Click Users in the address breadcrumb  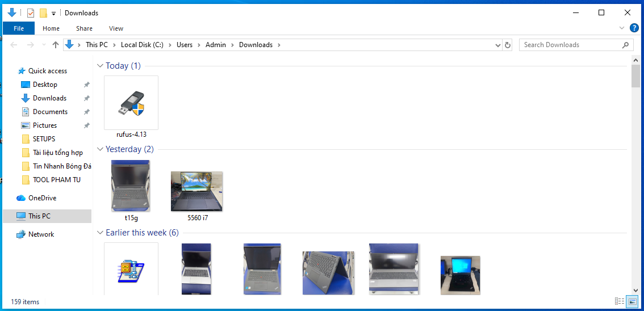pyautogui.click(x=184, y=45)
